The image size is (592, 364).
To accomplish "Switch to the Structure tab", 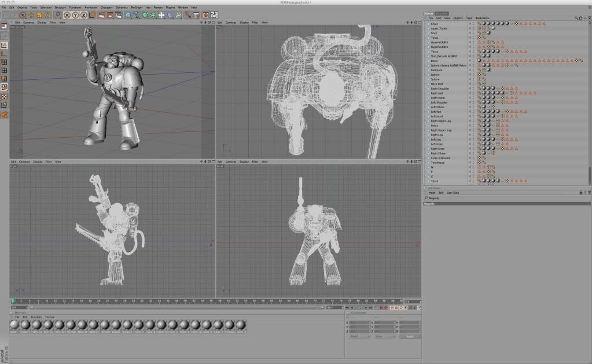I will point(442,13).
